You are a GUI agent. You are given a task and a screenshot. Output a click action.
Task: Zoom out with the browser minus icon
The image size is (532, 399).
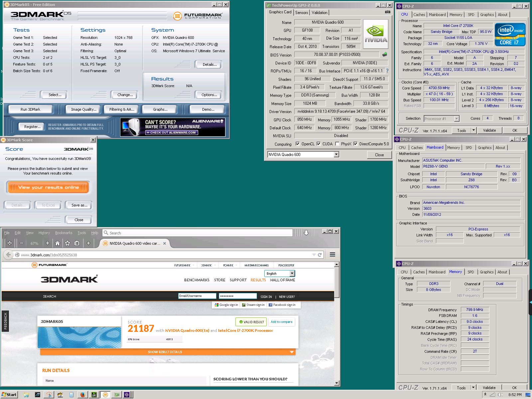click(22, 243)
